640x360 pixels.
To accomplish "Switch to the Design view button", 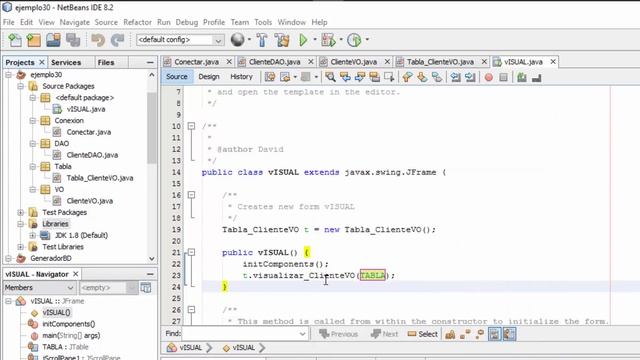I will tap(209, 77).
